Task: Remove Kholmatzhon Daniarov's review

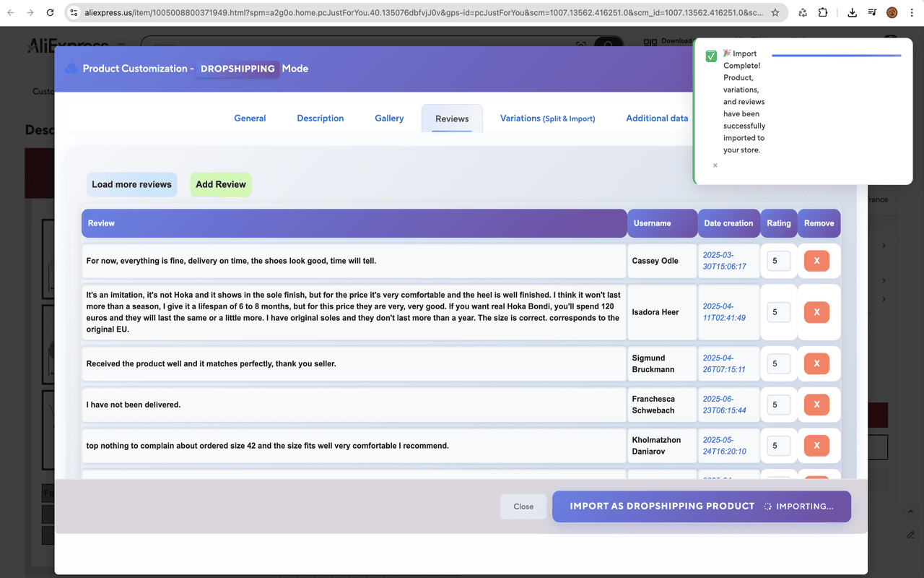Action: point(816,446)
